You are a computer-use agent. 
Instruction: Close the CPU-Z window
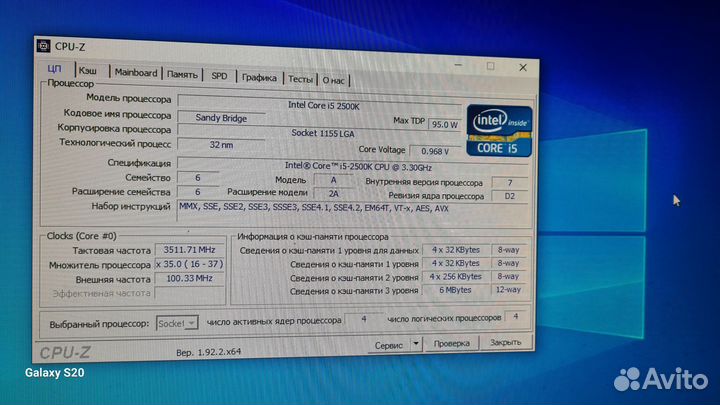pos(523,68)
